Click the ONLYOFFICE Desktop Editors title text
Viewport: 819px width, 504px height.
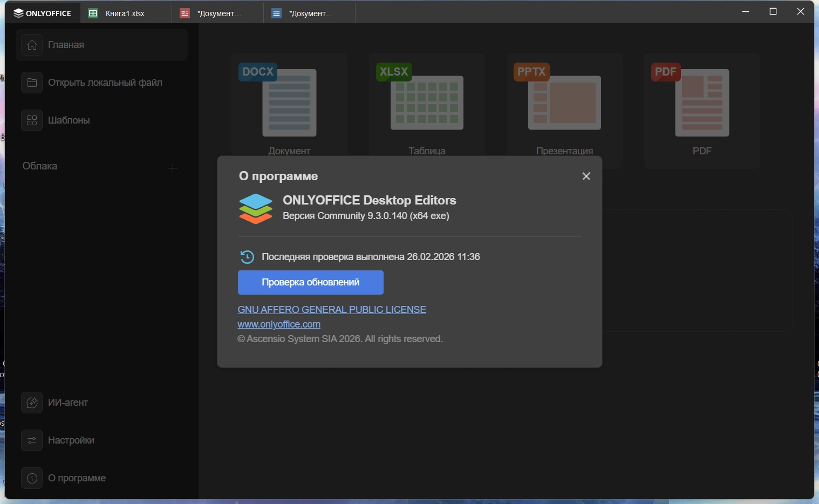(x=370, y=200)
